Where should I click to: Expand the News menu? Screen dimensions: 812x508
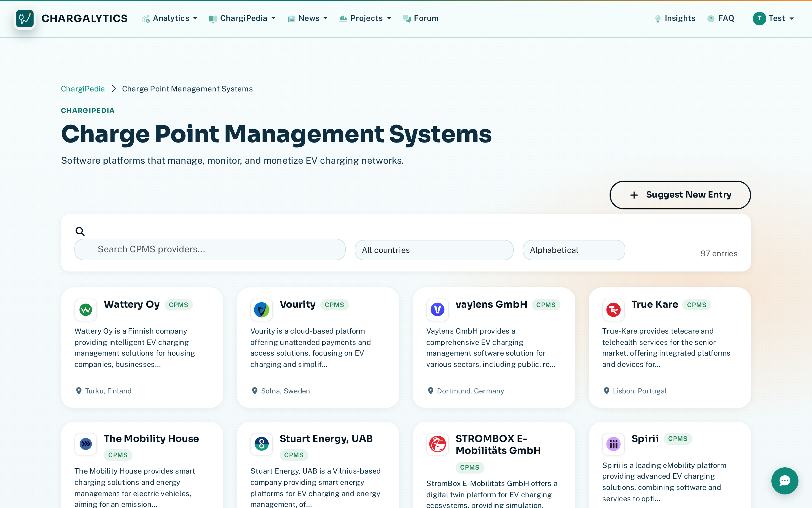click(307, 18)
